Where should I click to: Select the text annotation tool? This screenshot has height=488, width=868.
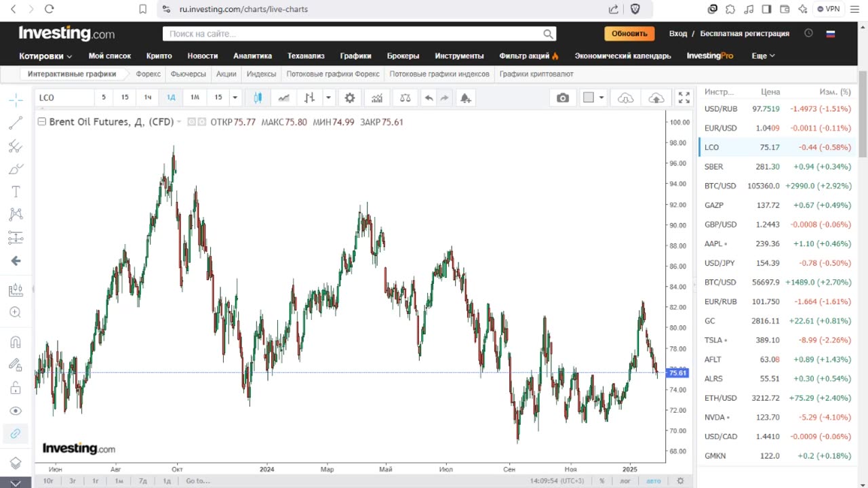(x=16, y=192)
